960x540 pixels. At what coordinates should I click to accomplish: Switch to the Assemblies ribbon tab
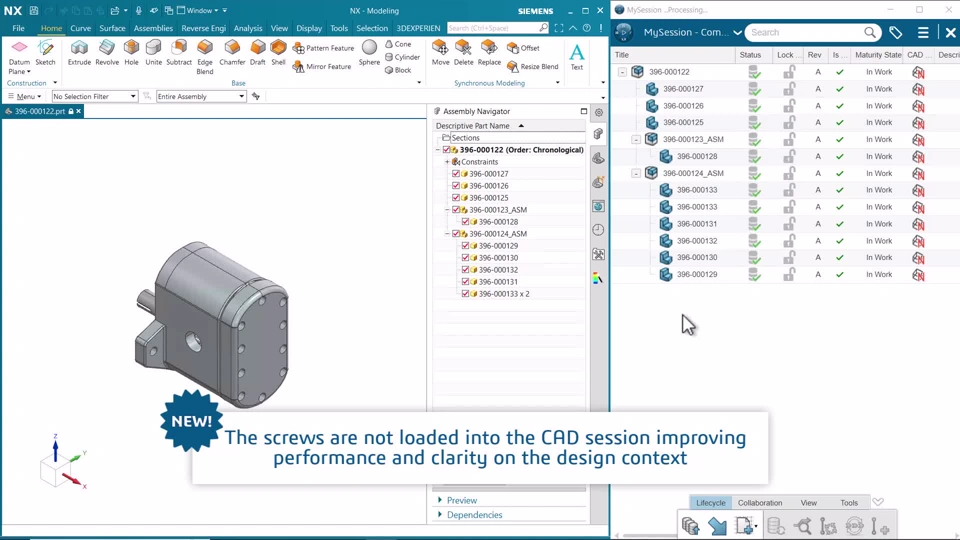coord(153,28)
